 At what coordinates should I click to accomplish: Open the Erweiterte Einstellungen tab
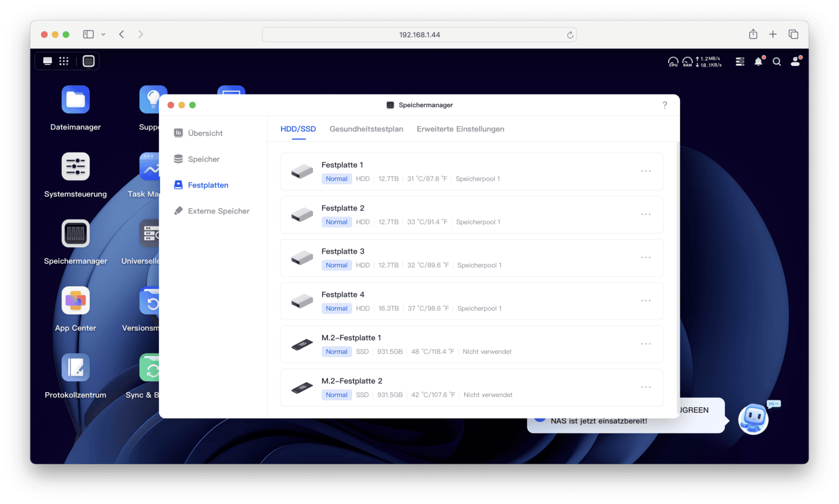pyautogui.click(x=460, y=129)
